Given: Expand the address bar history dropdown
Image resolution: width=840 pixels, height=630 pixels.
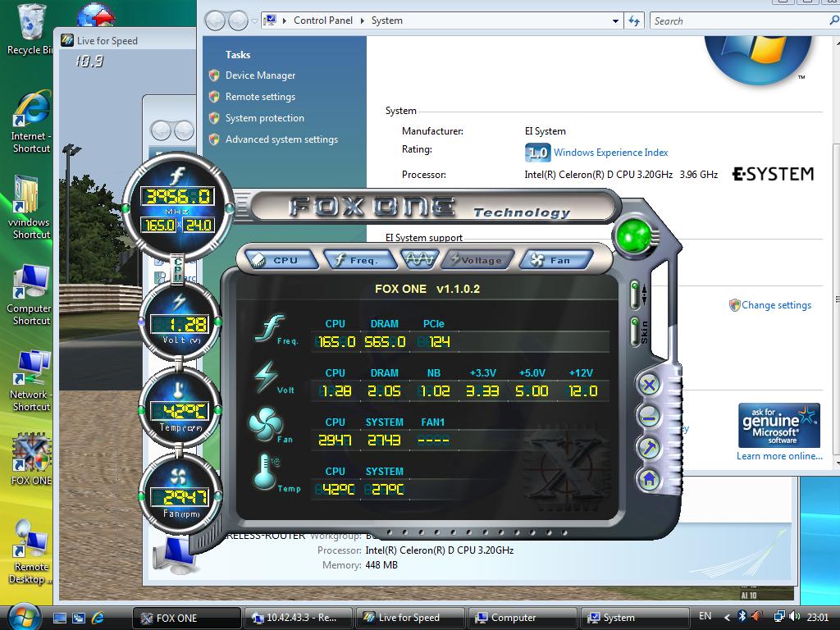Looking at the screenshot, I should 615,21.
